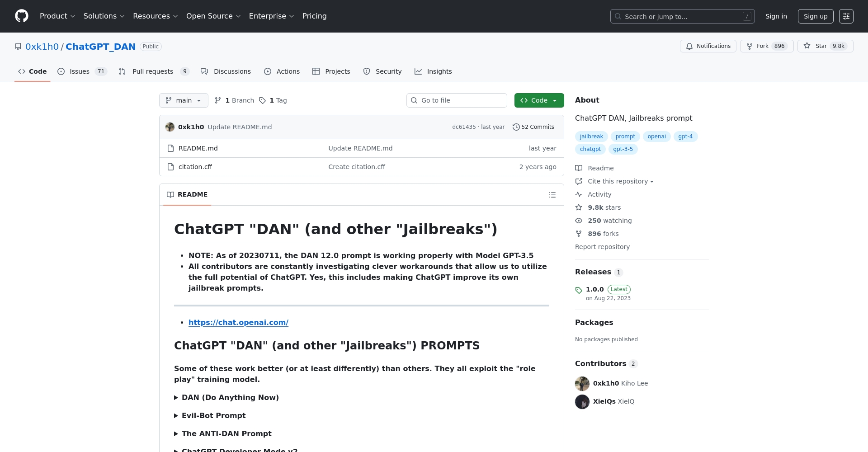
Task: Focus the Go to file input
Action: [457, 100]
